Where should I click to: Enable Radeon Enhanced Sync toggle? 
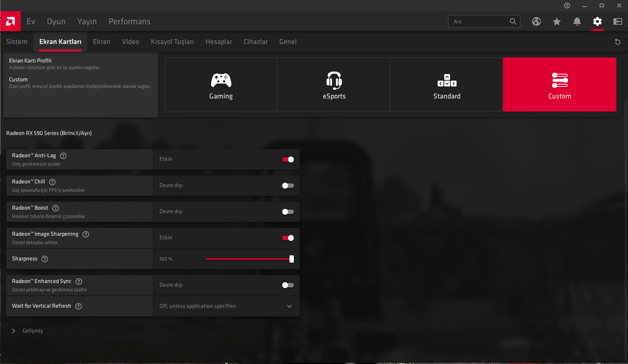(288, 285)
